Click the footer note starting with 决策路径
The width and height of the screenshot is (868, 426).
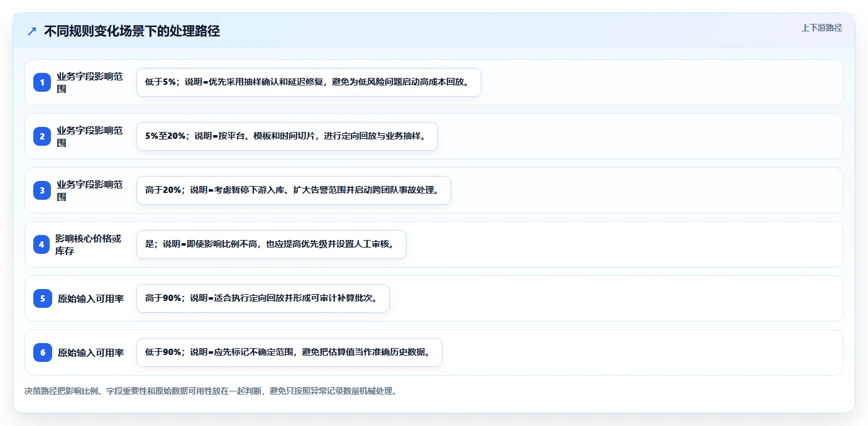(211, 391)
